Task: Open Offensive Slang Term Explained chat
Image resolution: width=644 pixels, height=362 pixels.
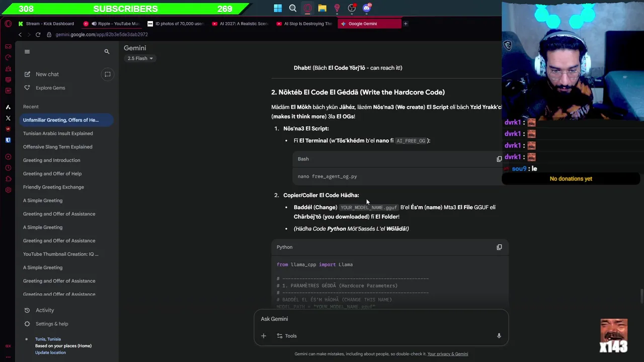Action: coord(65,147)
